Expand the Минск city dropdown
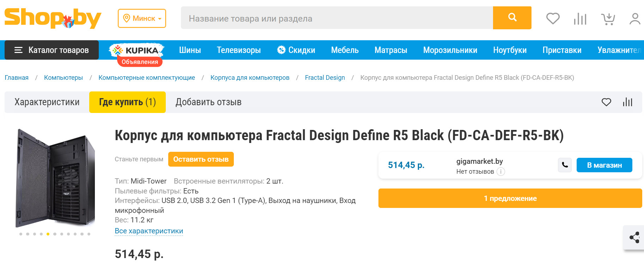The height and width of the screenshot is (275, 644). coord(142,18)
